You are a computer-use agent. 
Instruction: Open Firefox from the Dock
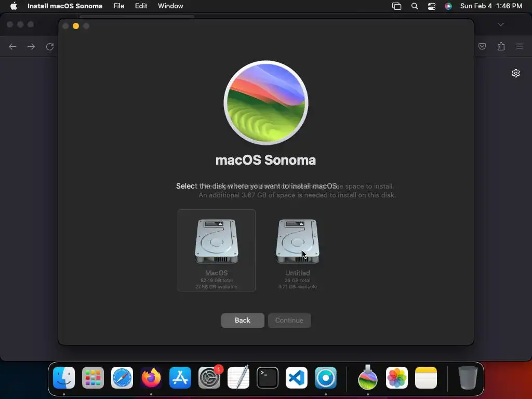[151, 378]
